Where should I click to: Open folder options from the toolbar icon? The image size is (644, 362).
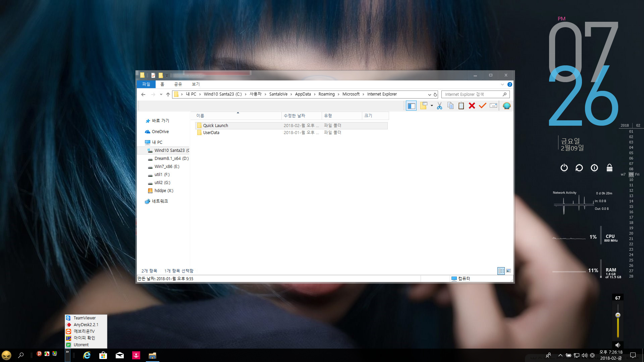coord(424,106)
